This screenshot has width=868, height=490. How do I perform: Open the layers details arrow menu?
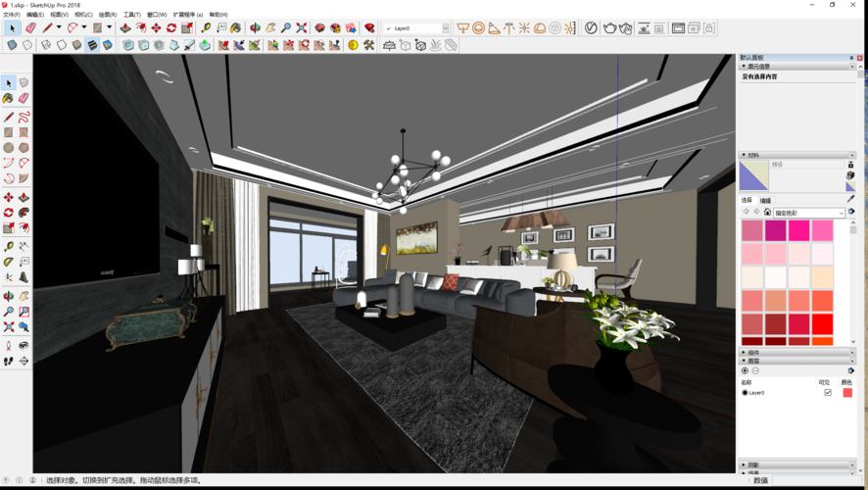point(850,371)
